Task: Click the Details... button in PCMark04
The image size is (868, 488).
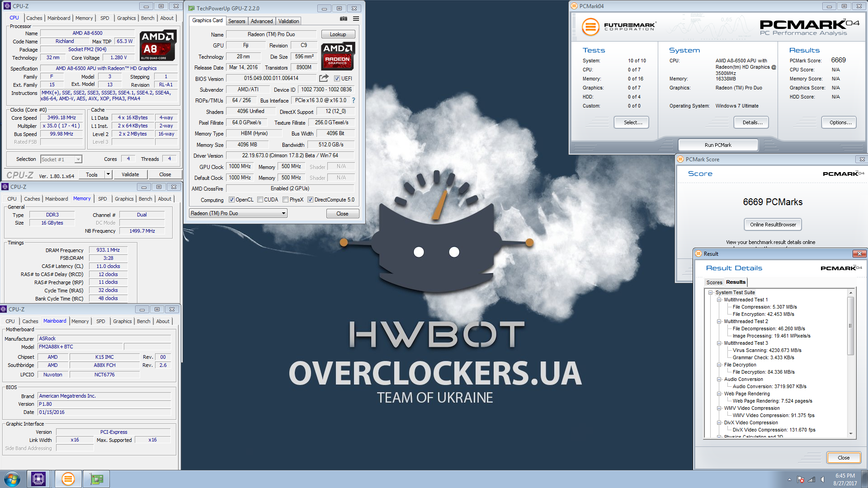Action: 752,122
